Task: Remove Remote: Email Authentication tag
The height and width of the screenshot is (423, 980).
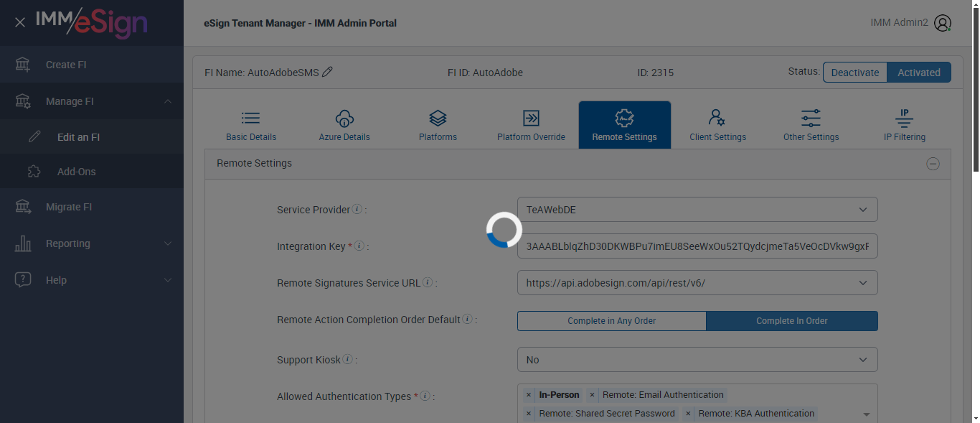Action: tap(593, 395)
